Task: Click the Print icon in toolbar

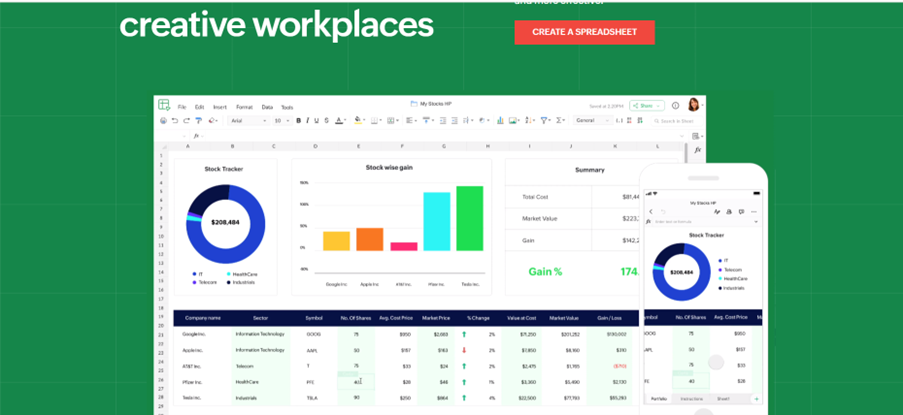Action: (x=163, y=120)
